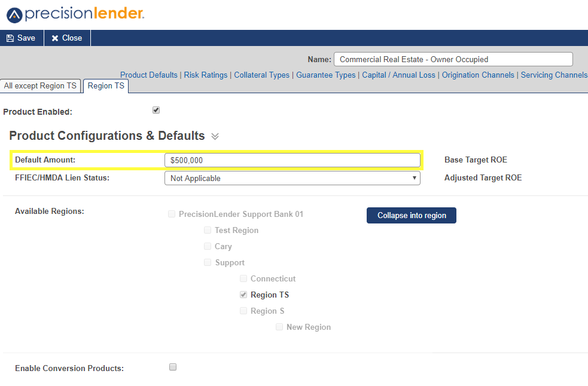Image resolution: width=588 pixels, height=386 pixels.
Task: Click the Save floppy disk icon
Action: [10, 38]
